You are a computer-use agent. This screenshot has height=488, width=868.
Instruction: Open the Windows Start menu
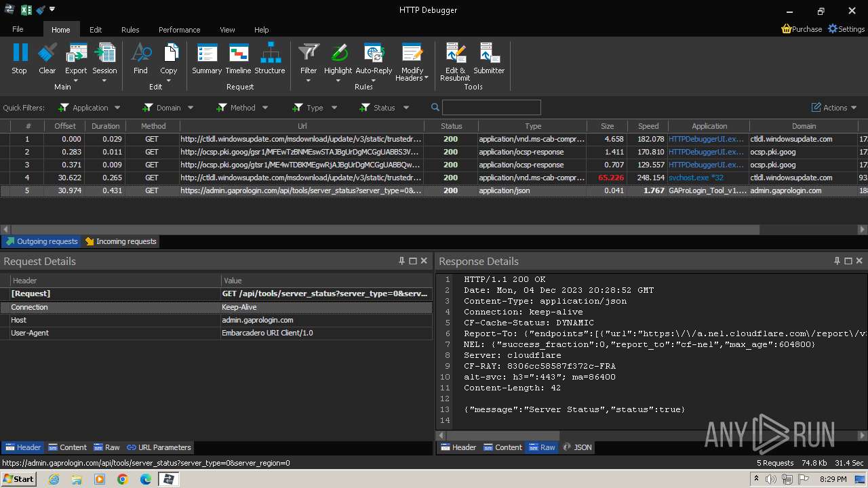point(18,479)
